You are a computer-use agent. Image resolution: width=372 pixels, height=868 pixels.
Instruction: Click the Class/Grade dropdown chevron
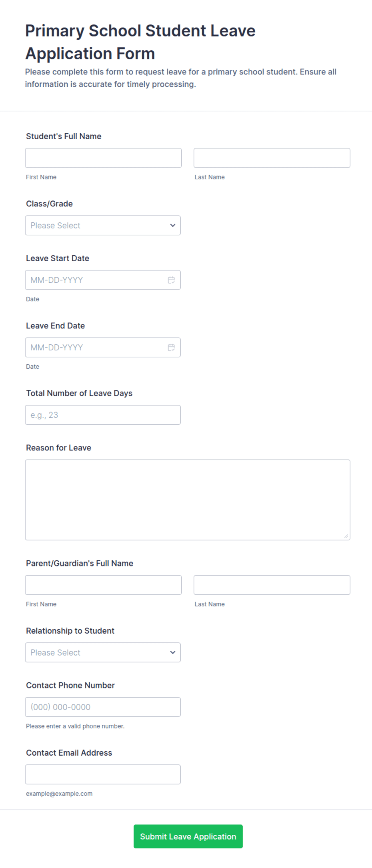tap(173, 225)
